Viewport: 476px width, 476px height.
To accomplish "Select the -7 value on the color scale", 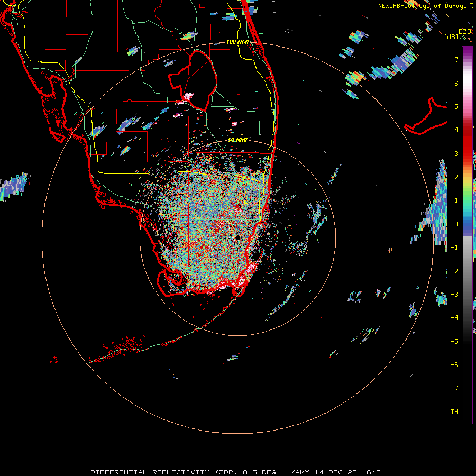I will click(454, 388).
